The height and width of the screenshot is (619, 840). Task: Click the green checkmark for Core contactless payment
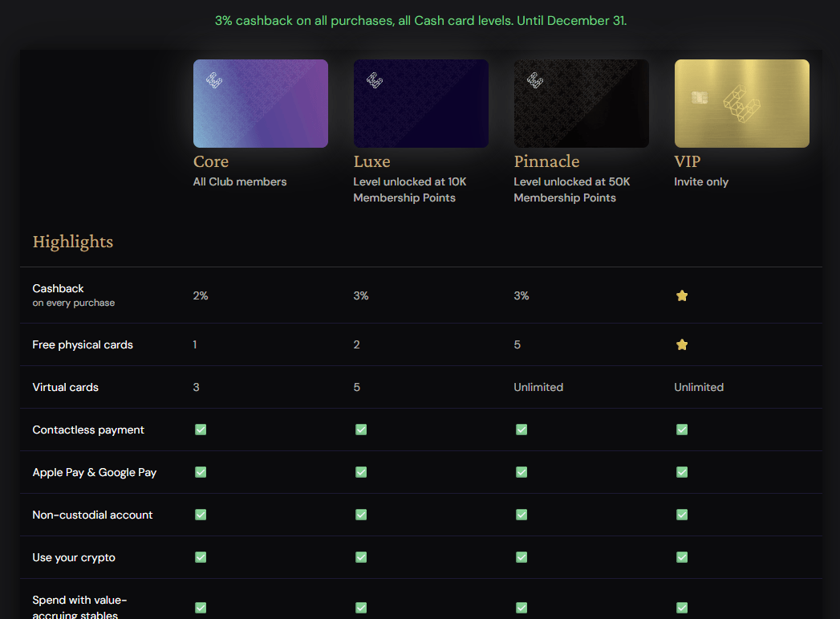[x=201, y=430]
